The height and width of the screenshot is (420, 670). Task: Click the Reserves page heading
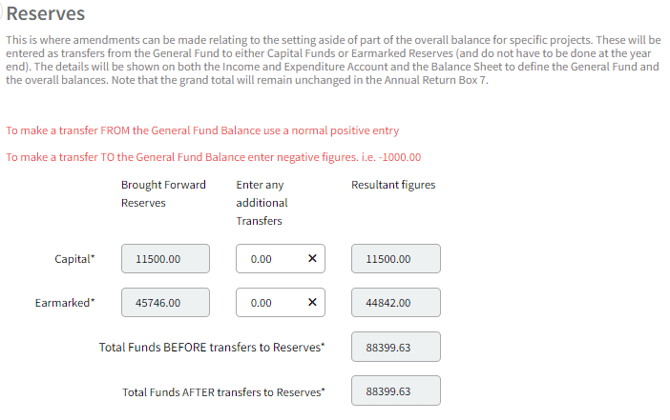tap(45, 14)
